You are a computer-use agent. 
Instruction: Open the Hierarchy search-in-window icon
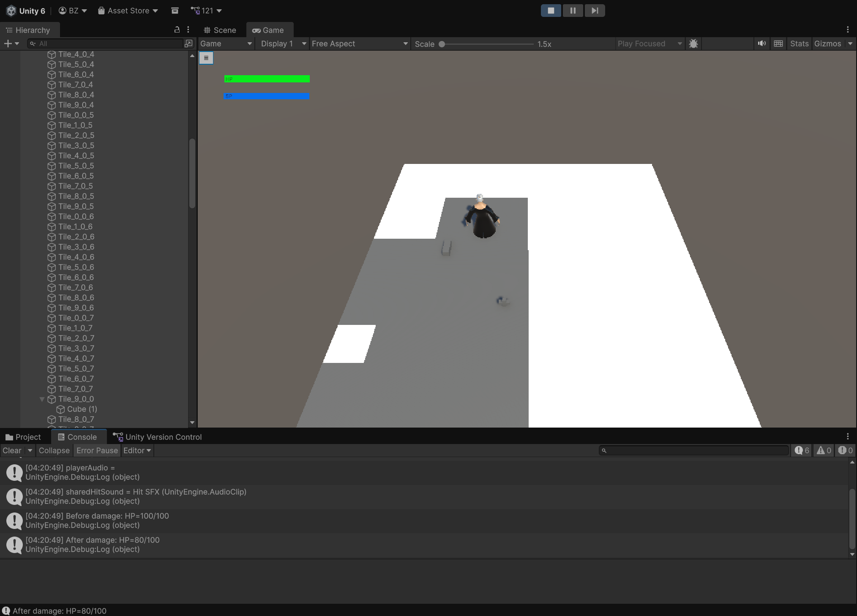coord(188,44)
